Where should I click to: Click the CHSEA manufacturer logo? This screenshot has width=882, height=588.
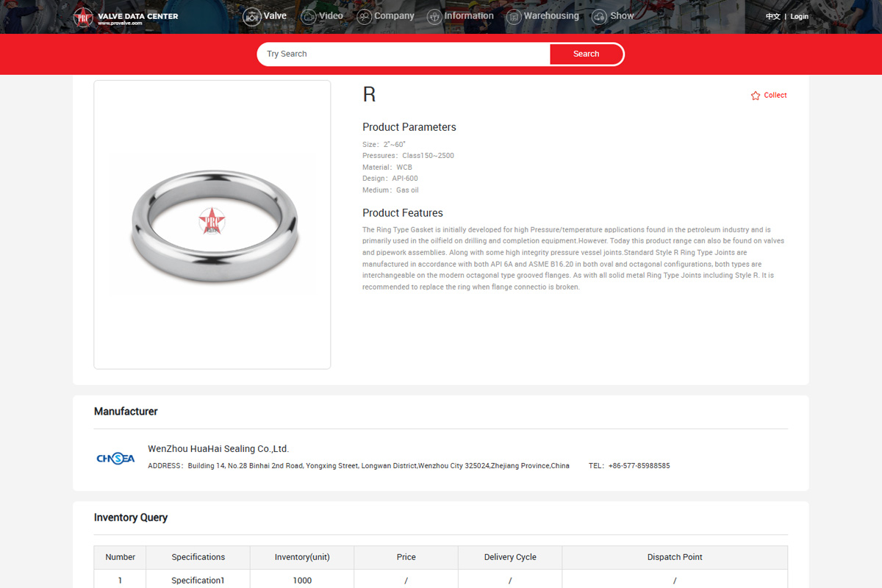[115, 459]
